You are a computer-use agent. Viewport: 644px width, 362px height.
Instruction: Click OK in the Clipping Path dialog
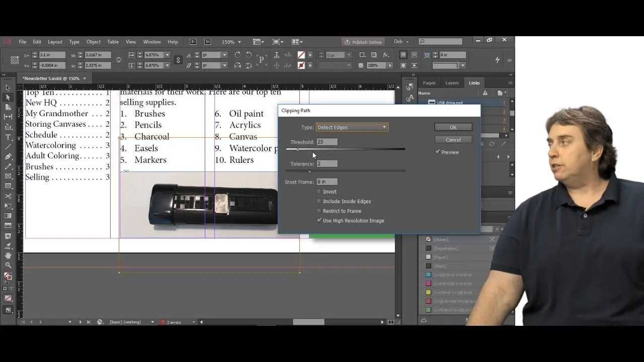pos(453,127)
